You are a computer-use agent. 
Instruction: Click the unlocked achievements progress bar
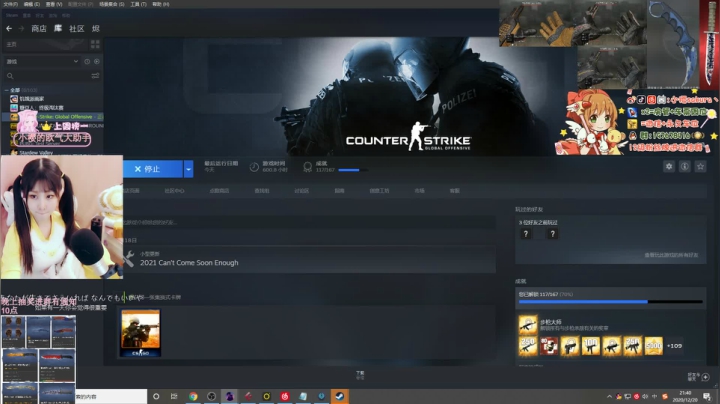[611, 302]
